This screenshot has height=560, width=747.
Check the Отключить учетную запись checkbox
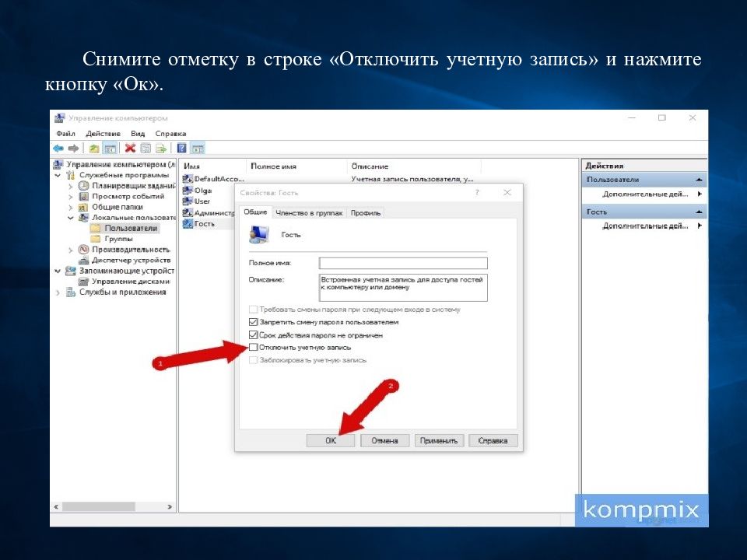pos(254,348)
